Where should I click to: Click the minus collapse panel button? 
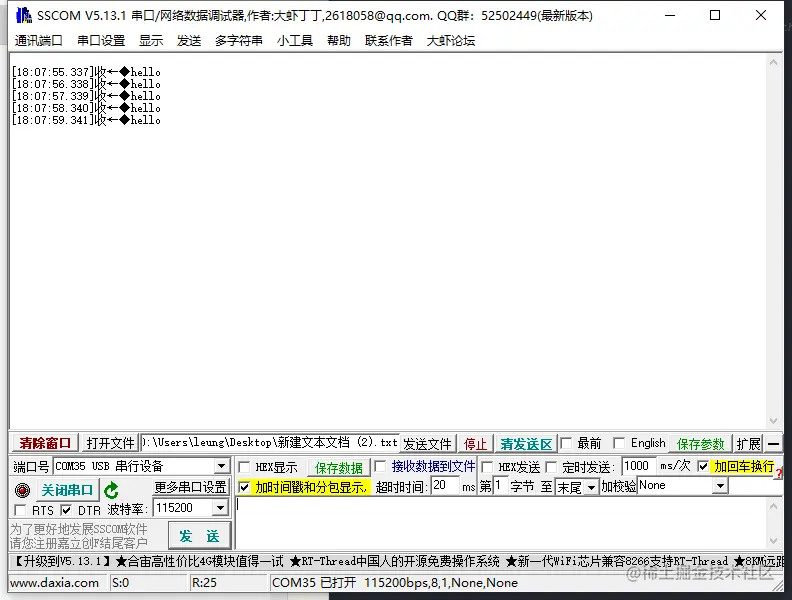click(773, 444)
